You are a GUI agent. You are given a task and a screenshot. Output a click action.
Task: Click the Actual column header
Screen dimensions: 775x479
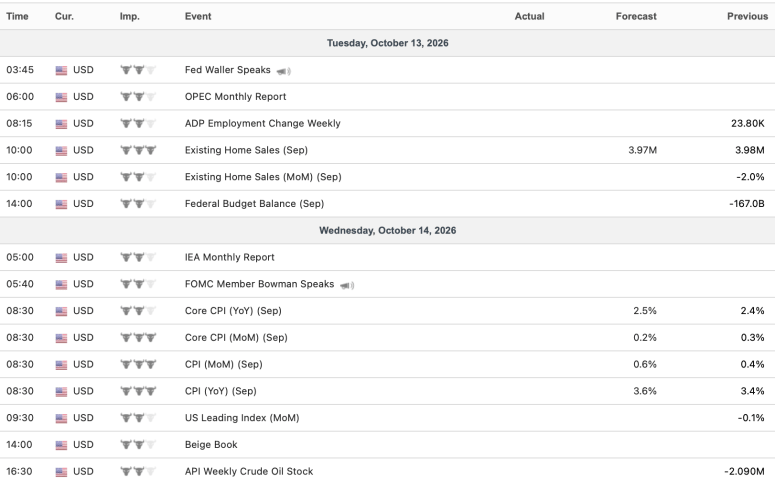[529, 16]
